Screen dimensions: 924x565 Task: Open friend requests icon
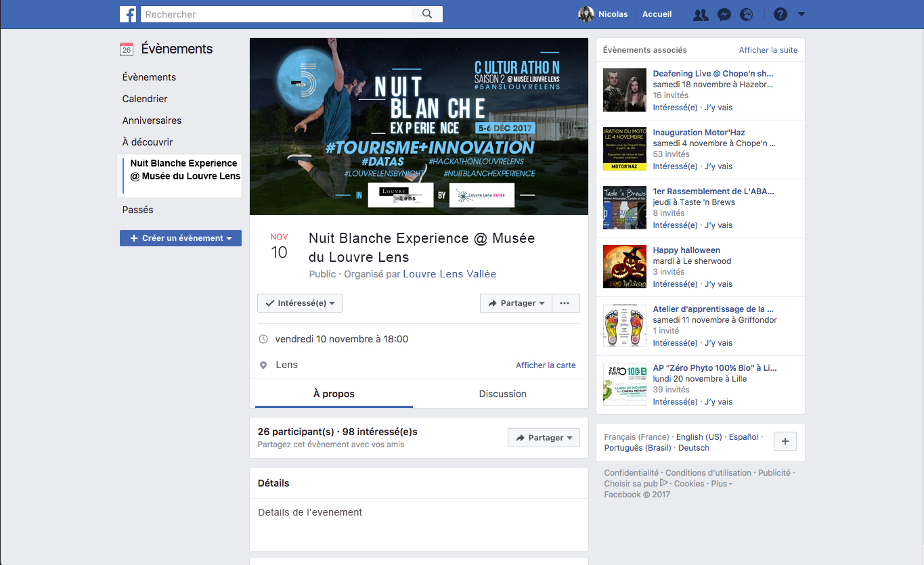701,14
